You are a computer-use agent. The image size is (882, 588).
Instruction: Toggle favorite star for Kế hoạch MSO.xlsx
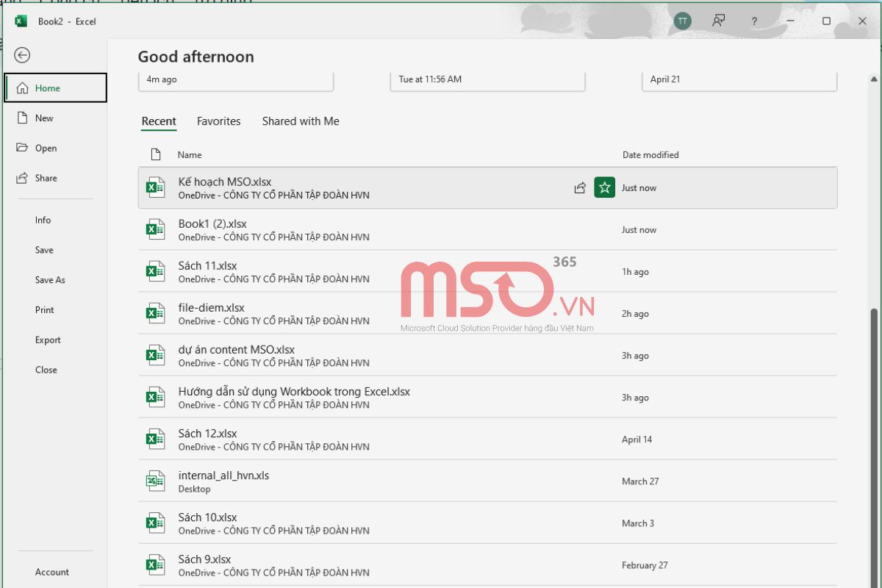pos(604,188)
